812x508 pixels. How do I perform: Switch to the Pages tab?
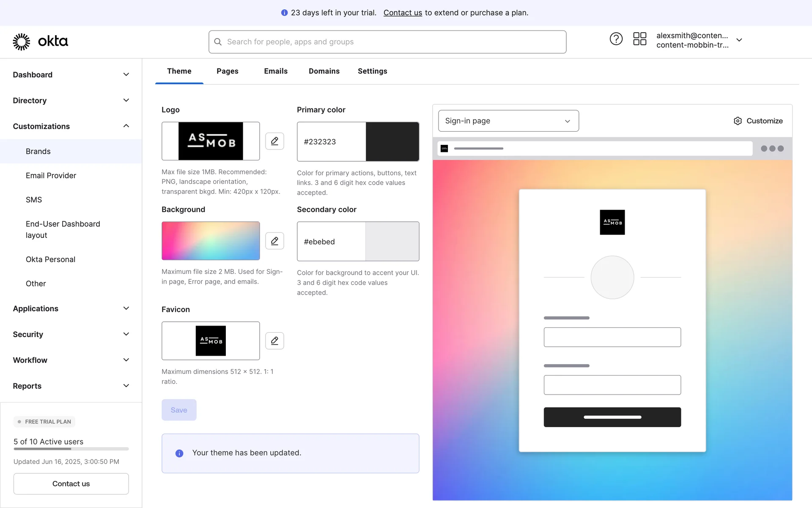(227, 71)
